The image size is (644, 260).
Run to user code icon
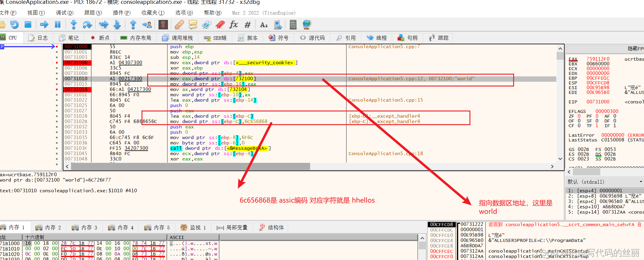pyautogui.click(x=147, y=25)
